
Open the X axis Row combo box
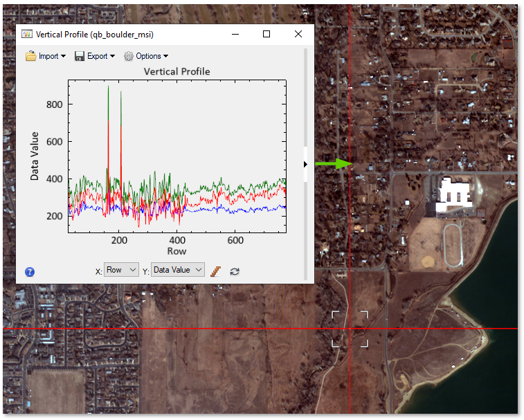(122, 270)
